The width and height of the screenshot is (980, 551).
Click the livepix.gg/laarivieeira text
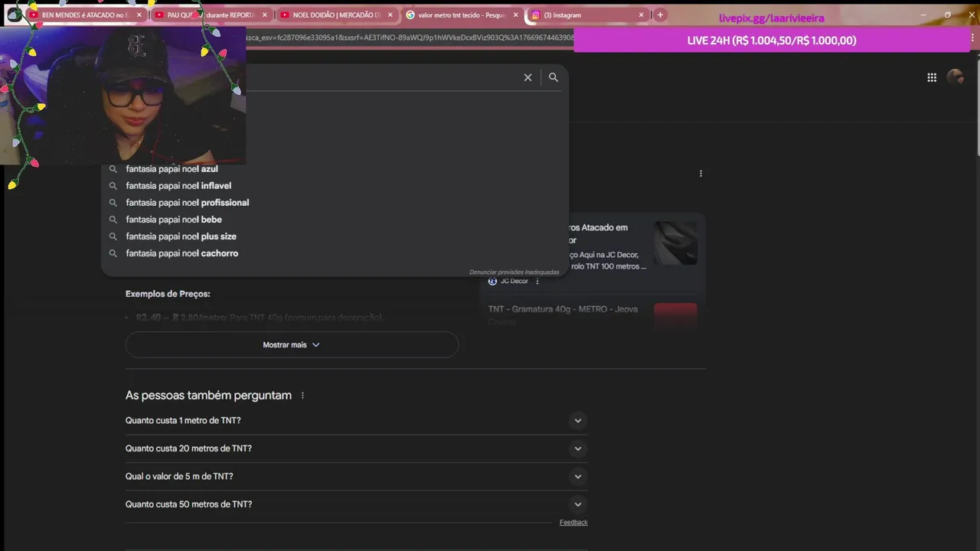point(772,18)
